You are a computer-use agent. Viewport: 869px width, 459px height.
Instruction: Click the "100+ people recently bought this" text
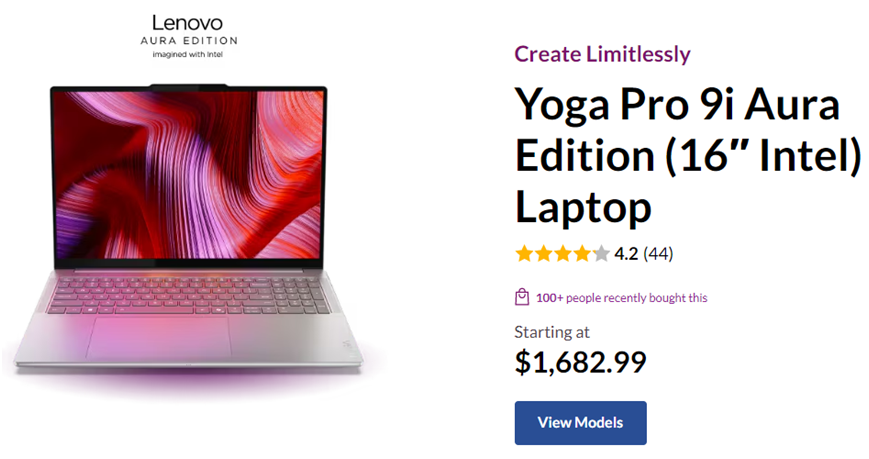click(621, 297)
